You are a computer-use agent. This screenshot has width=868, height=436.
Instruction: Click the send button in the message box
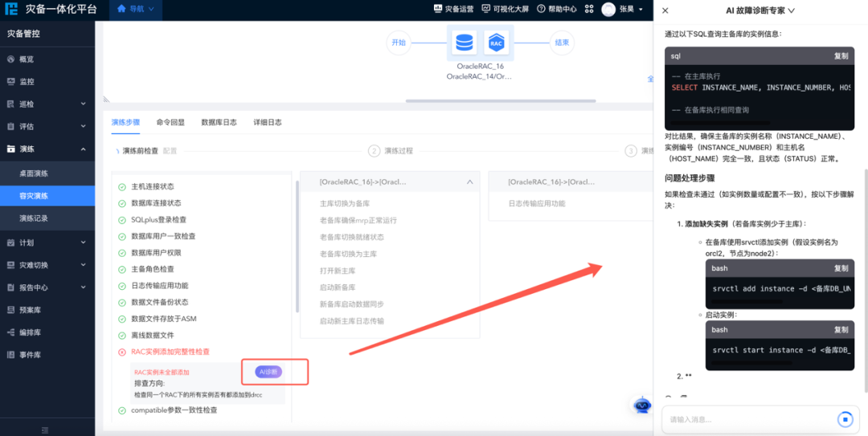click(x=844, y=419)
